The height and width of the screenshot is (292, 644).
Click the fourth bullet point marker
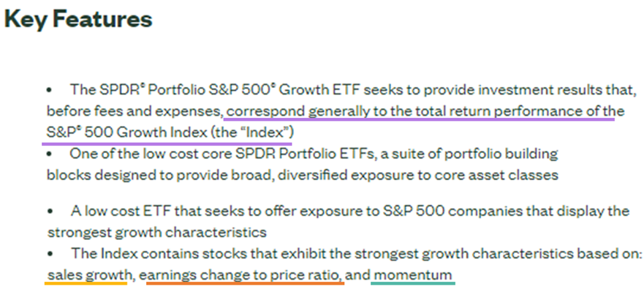[x=50, y=254]
